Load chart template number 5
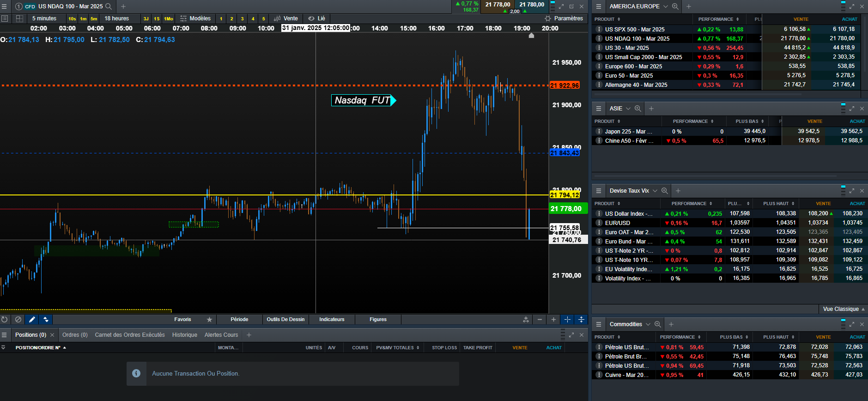The width and height of the screenshot is (868, 401). 264,19
